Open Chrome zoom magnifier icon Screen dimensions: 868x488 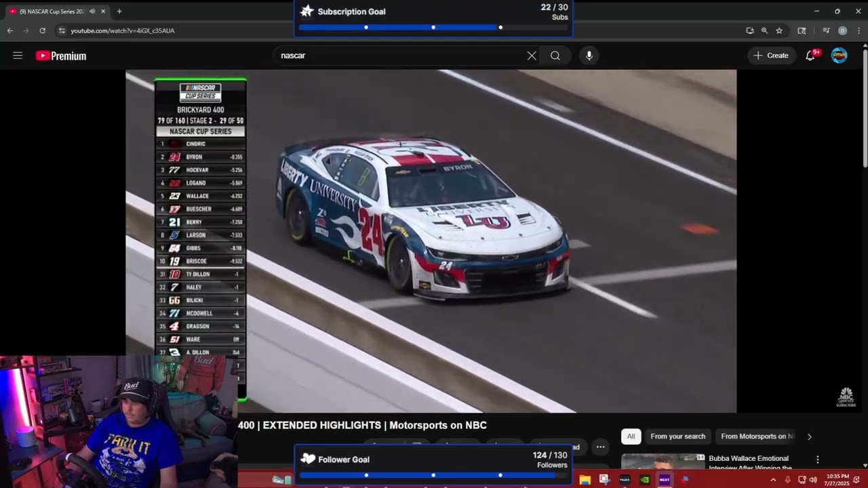tap(764, 30)
